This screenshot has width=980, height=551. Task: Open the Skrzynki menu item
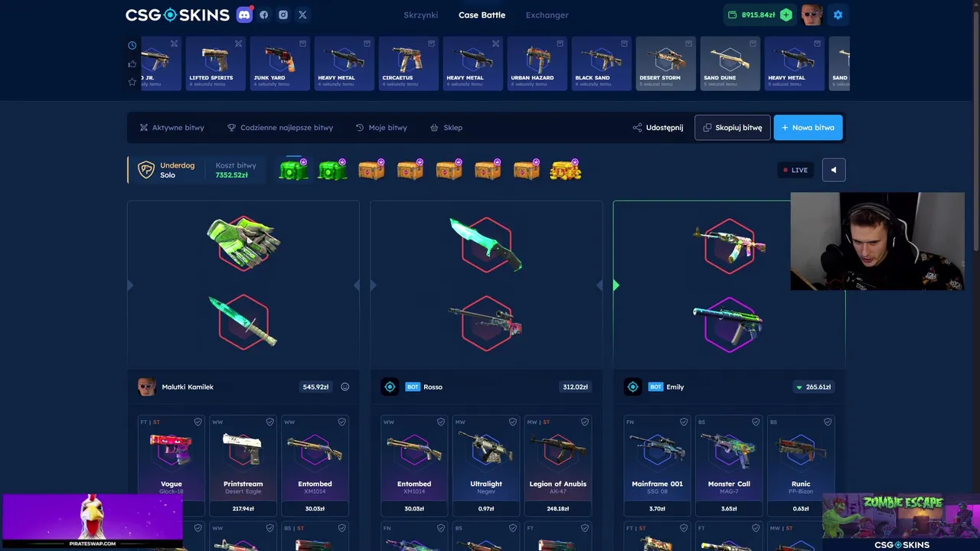click(x=421, y=15)
